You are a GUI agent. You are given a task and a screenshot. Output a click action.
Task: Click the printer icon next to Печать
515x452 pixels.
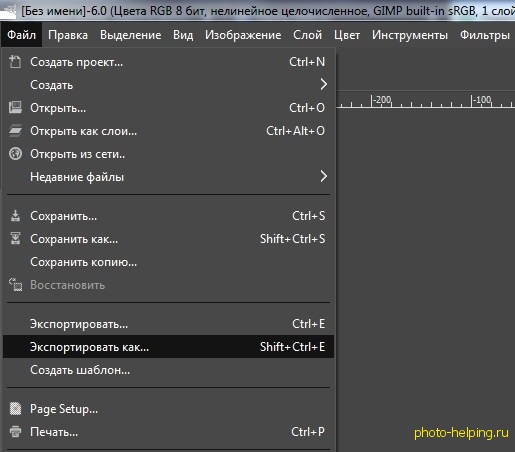(x=15, y=432)
